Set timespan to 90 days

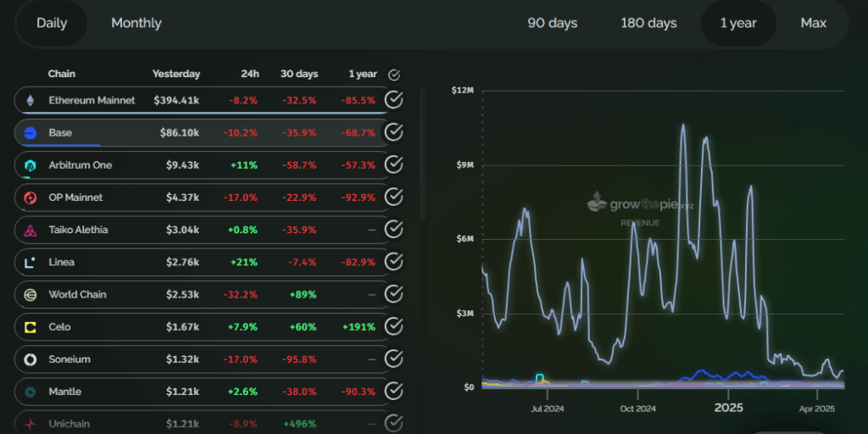click(x=552, y=23)
